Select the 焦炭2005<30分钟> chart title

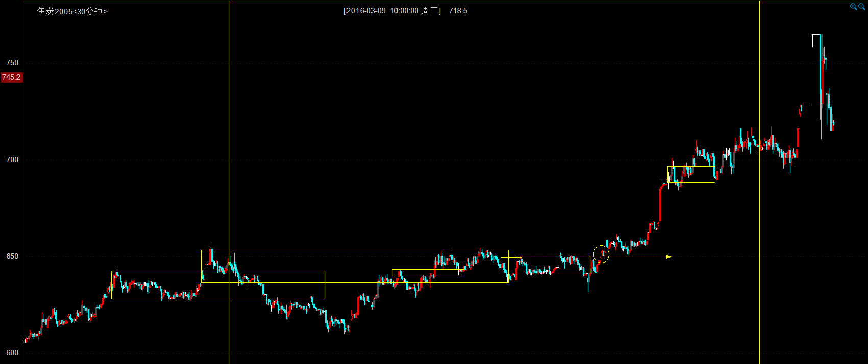[72, 11]
